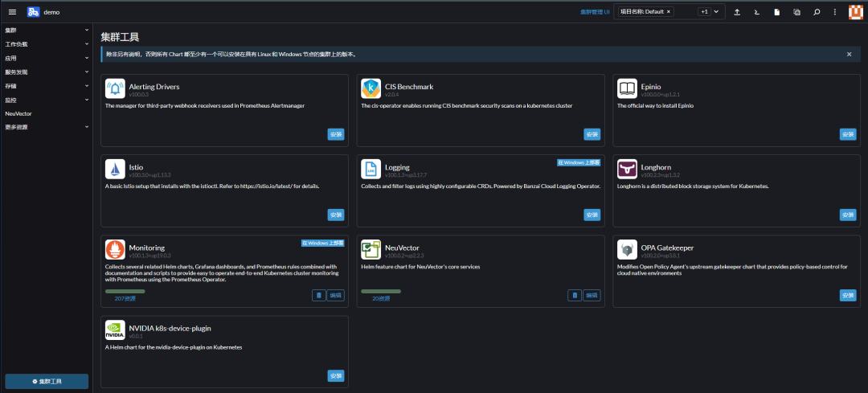This screenshot has height=393, width=868.
Task: Install the NVIDIA k8s-device-plugin chart
Action: click(336, 375)
